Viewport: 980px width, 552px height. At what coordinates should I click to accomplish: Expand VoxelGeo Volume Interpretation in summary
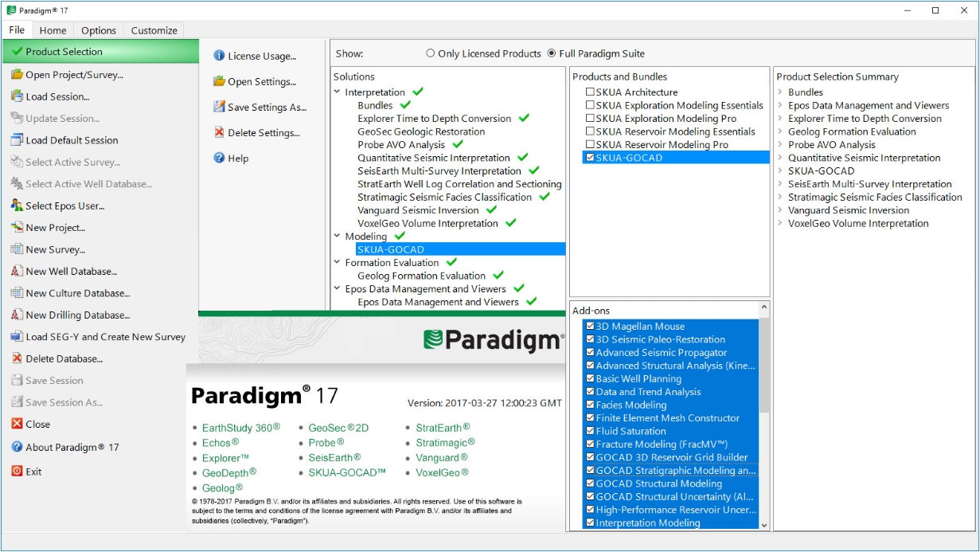point(780,224)
